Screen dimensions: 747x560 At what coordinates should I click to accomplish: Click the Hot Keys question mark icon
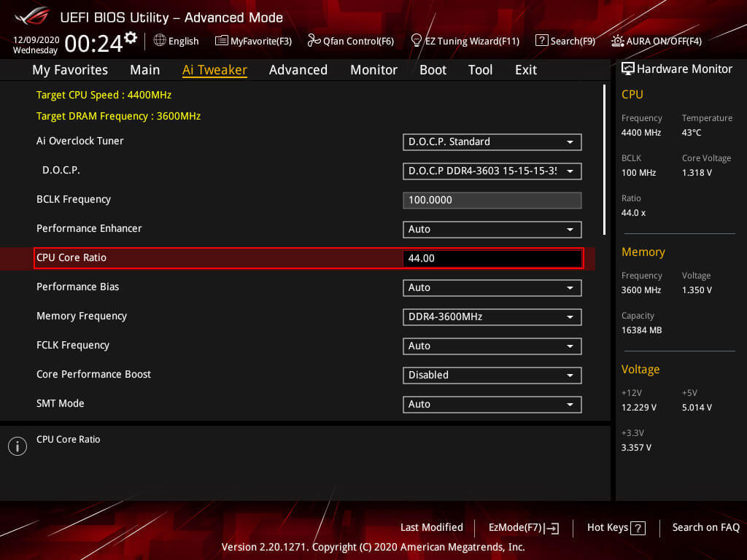click(x=638, y=528)
